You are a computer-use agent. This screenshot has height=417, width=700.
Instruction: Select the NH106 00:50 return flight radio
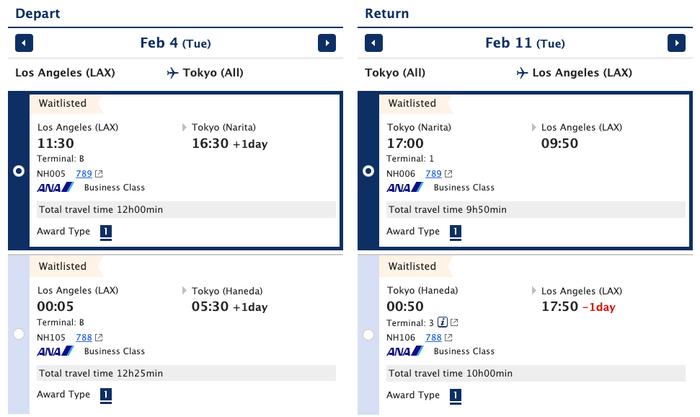pyautogui.click(x=368, y=335)
